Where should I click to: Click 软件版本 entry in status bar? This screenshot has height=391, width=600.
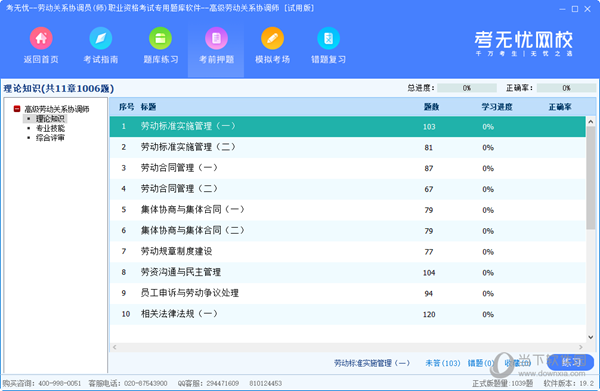[x=569, y=383]
